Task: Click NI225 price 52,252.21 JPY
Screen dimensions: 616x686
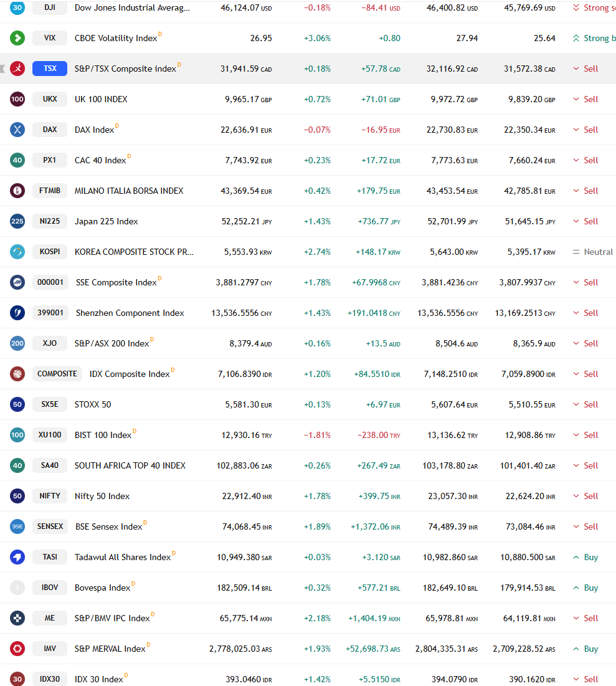Action: pyautogui.click(x=247, y=221)
